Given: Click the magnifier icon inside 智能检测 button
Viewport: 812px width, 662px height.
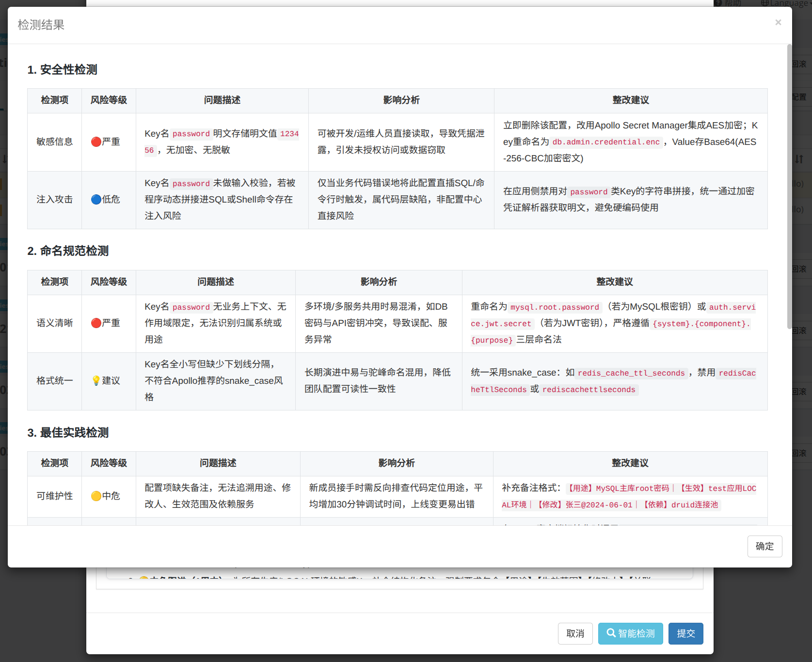Looking at the screenshot, I should (x=612, y=633).
